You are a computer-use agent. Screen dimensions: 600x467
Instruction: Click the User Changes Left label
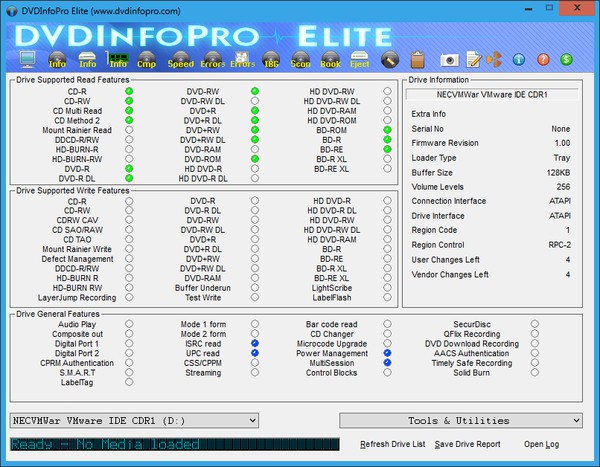[445, 260]
